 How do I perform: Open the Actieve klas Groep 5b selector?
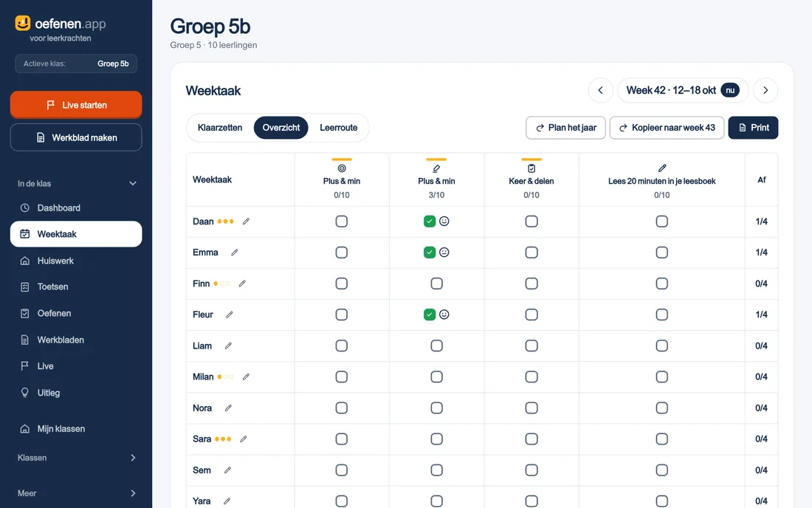point(76,63)
